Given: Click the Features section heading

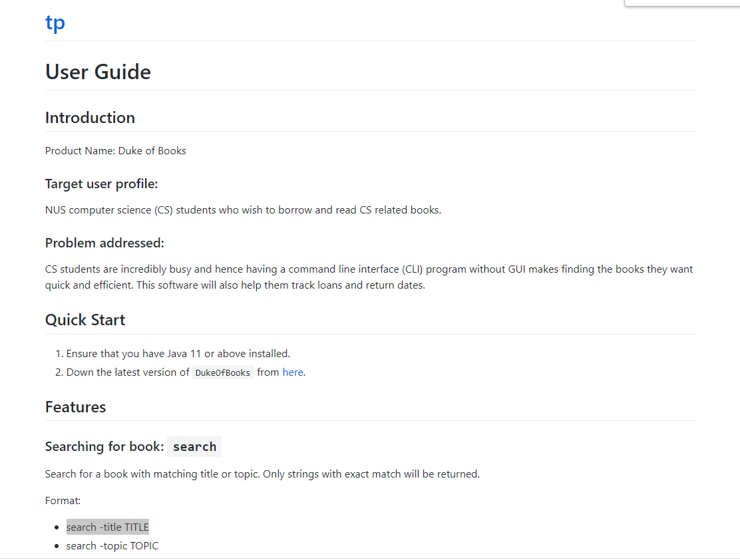Looking at the screenshot, I should click(x=75, y=406).
